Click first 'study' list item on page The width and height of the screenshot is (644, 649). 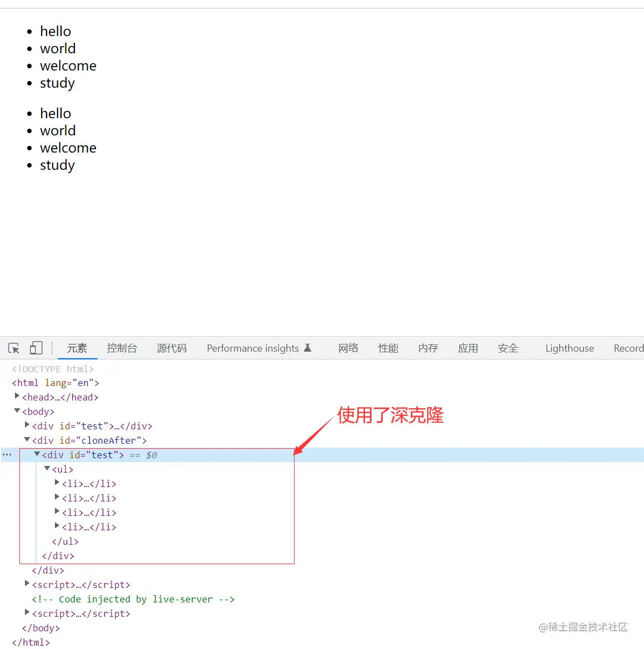(x=58, y=83)
